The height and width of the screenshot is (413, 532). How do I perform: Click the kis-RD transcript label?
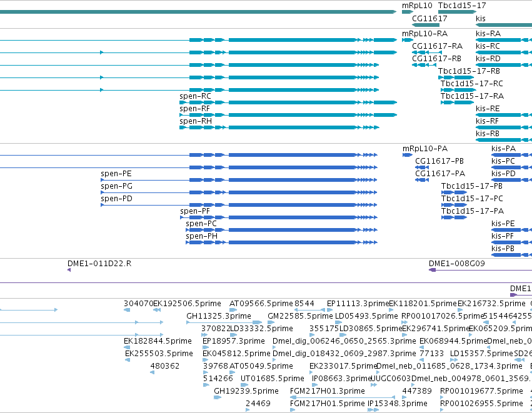click(488, 59)
